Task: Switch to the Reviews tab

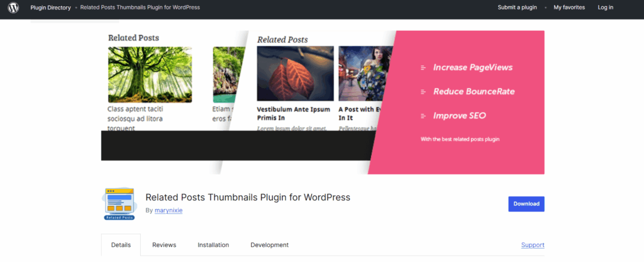Action: [x=164, y=245]
